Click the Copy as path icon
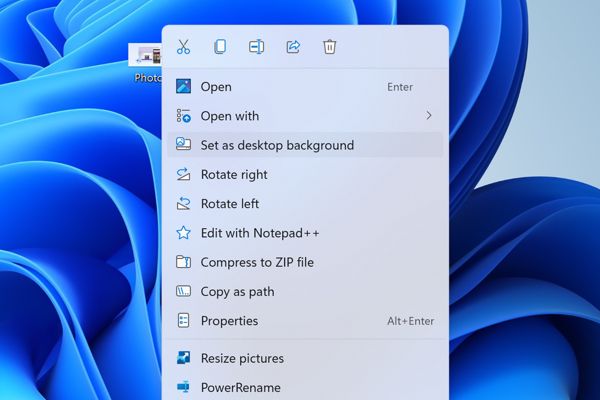Image resolution: width=600 pixels, height=400 pixels. pos(183,291)
